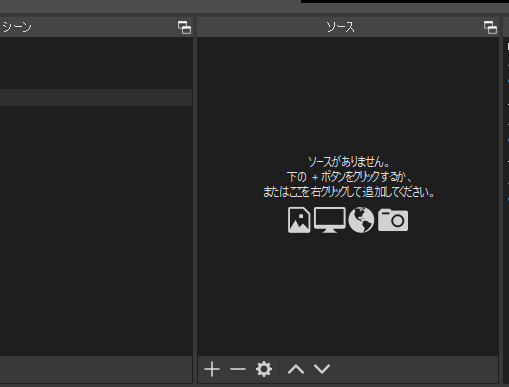This screenshot has width=509, height=387.
Task: Undock the ソース panel using its float icon
Action: click(x=490, y=27)
